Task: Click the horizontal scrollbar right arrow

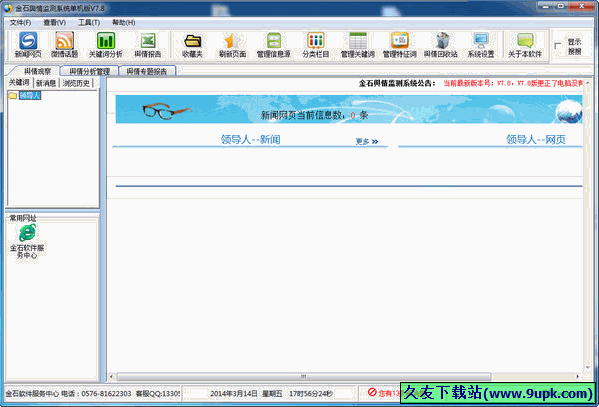Action: (578, 377)
